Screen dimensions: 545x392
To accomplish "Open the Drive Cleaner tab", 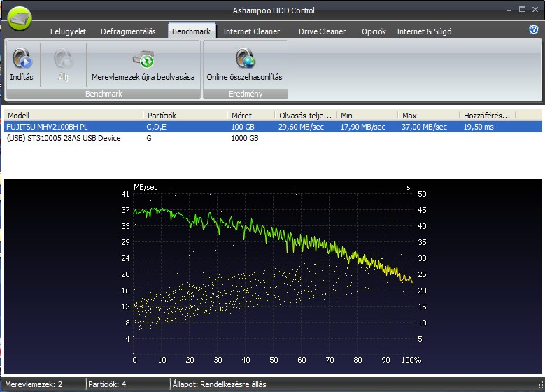I will coord(323,31).
